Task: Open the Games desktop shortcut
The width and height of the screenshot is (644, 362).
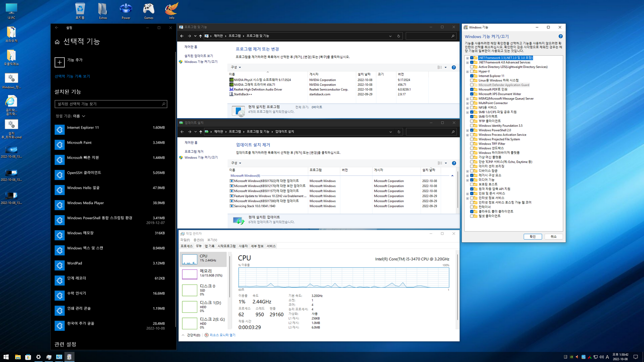Action: click(x=148, y=10)
